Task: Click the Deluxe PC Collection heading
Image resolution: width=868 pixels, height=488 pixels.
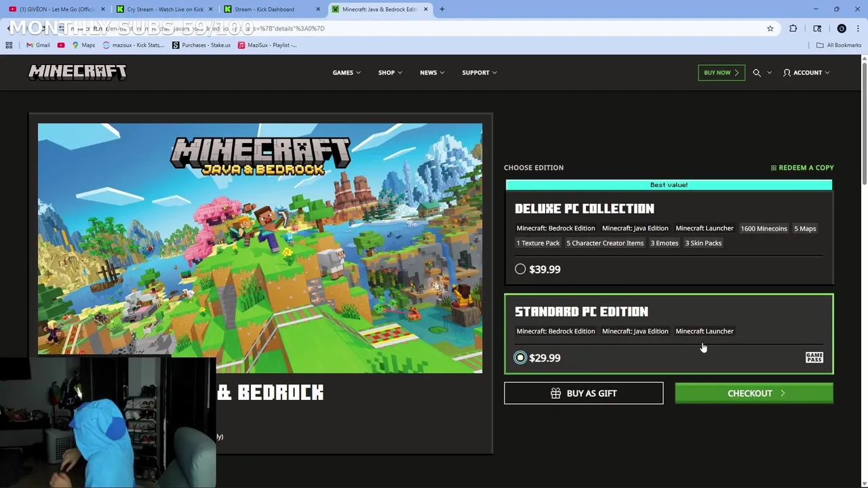Action: pyautogui.click(x=585, y=209)
